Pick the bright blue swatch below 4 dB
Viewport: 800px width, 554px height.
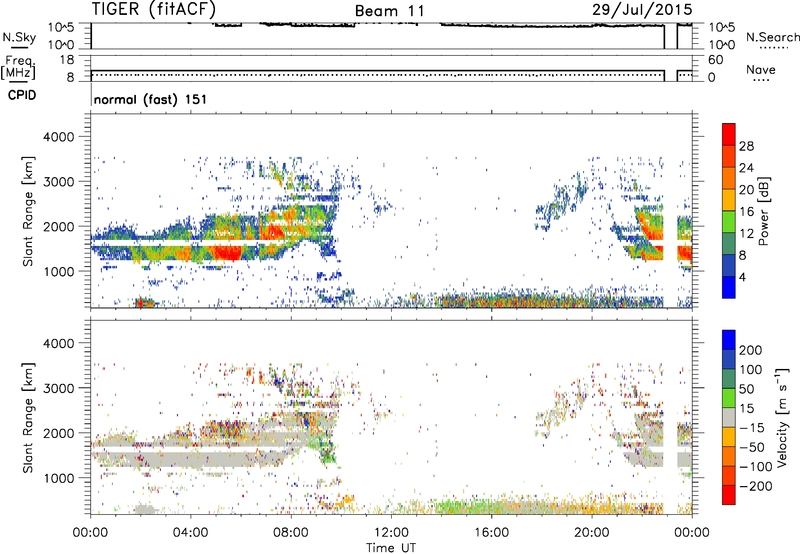pos(729,288)
